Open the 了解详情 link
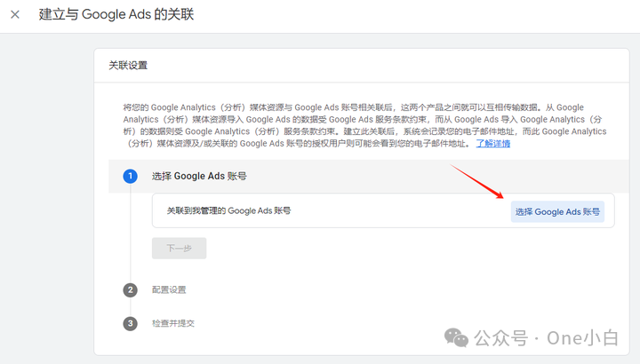 pyautogui.click(x=493, y=144)
